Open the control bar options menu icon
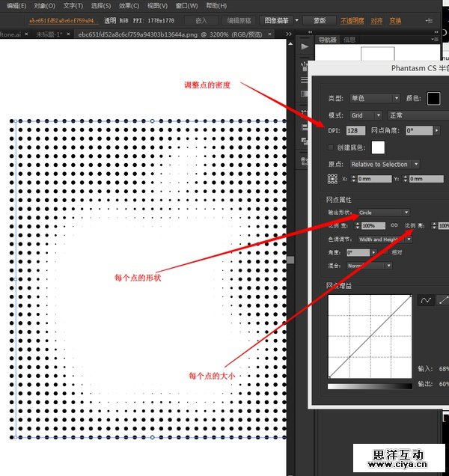This screenshot has width=449, height=476. coord(429,21)
